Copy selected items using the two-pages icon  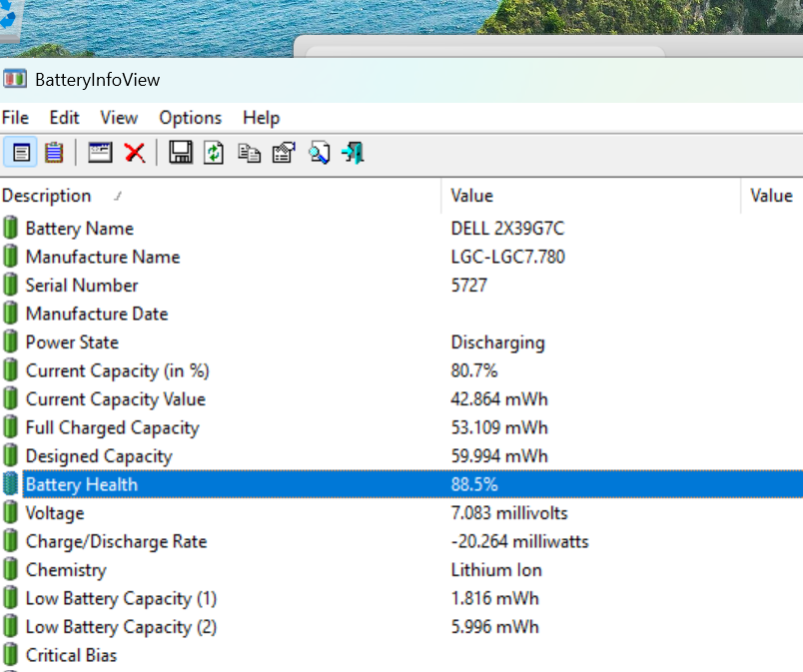click(x=250, y=153)
